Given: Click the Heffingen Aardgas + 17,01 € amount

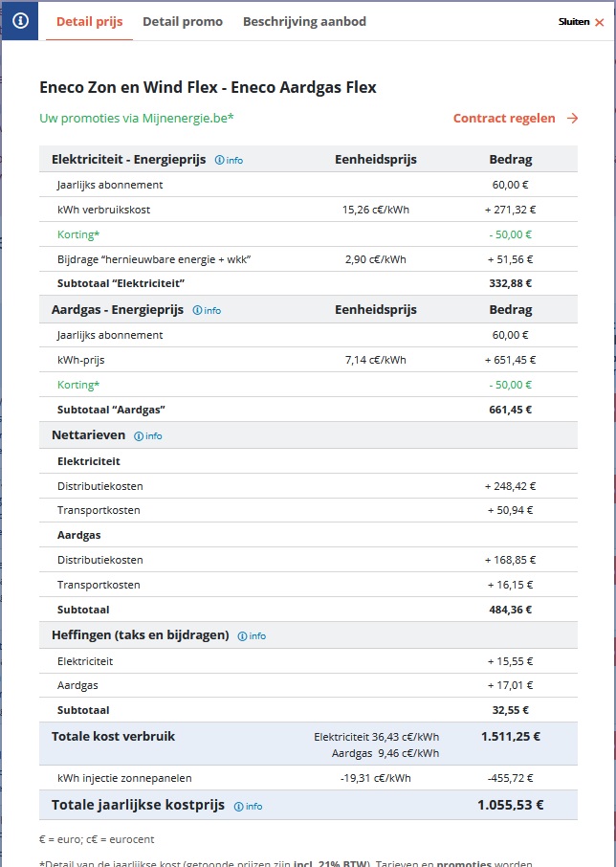Looking at the screenshot, I should [x=511, y=685].
